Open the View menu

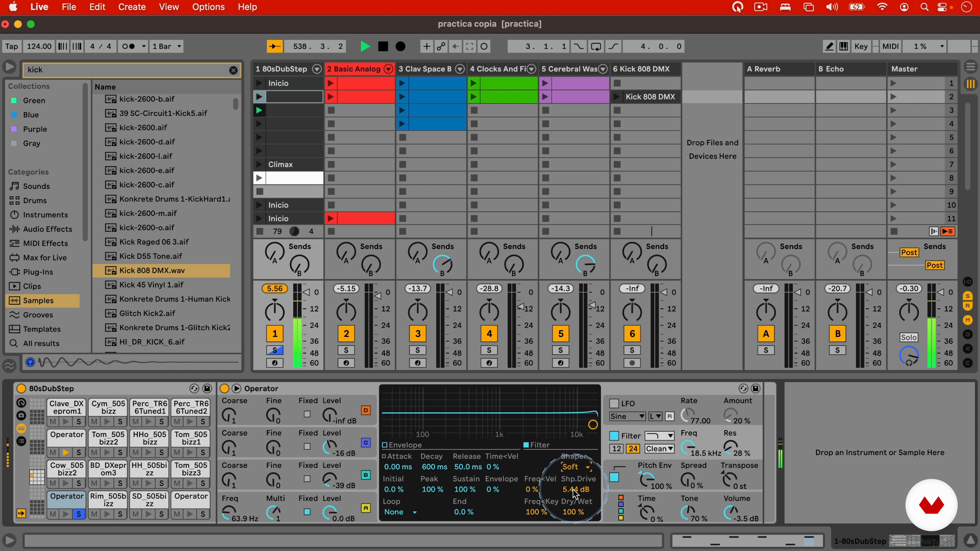pos(168,7)
